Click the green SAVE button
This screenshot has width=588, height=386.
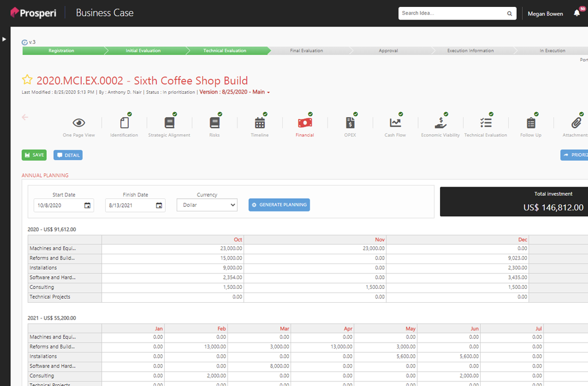pyautogui.click(x=34, y=155)
